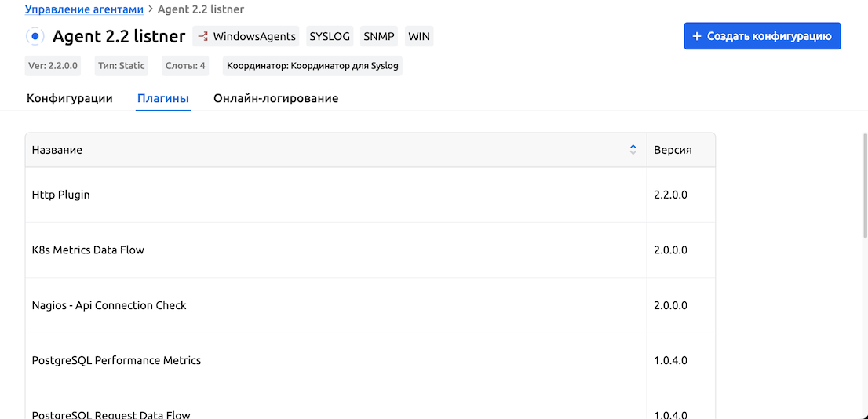The height and width of the screenshot is (419, 868).
Task: Switch to Онлайн-логирование tab
Action: coord(275,99)
